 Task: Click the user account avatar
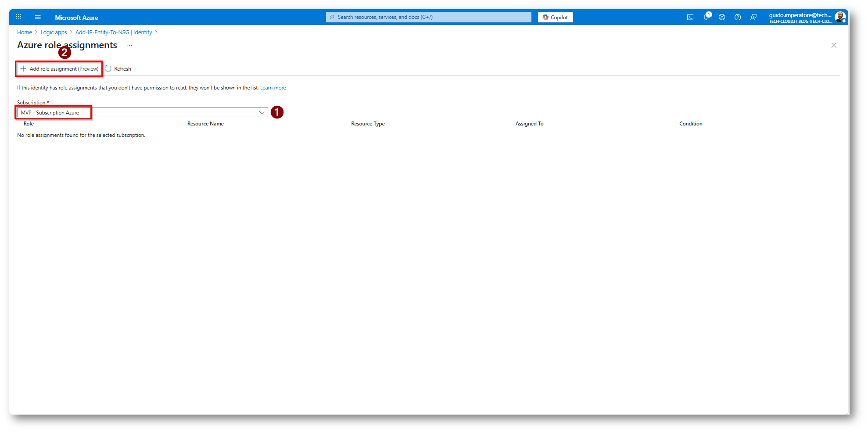[840, 17]
